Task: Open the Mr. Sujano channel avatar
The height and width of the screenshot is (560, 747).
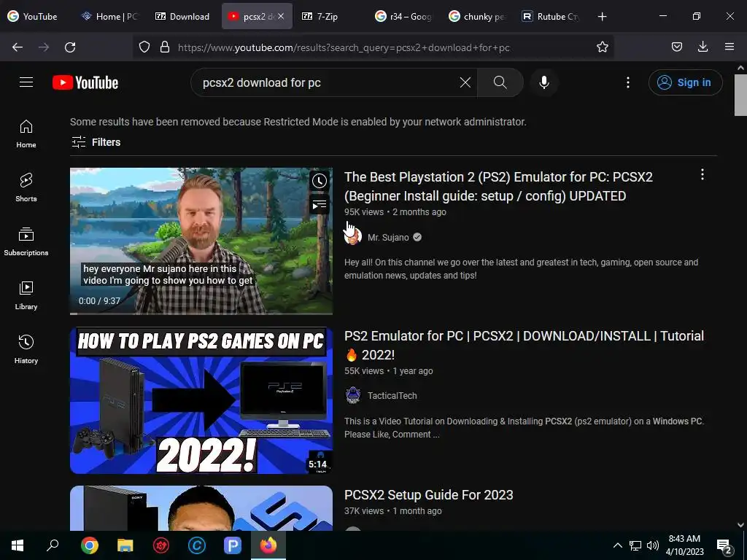Action: tap(353, 237)
